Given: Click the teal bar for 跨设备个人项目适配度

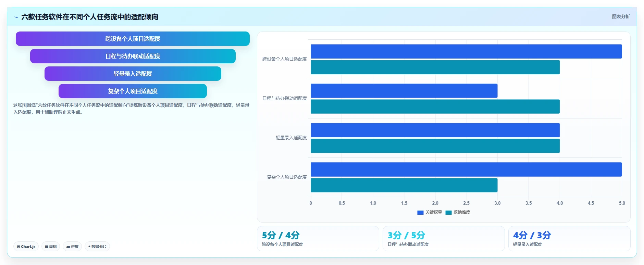Looking at the screenshot, I should (x=435, y=67).
